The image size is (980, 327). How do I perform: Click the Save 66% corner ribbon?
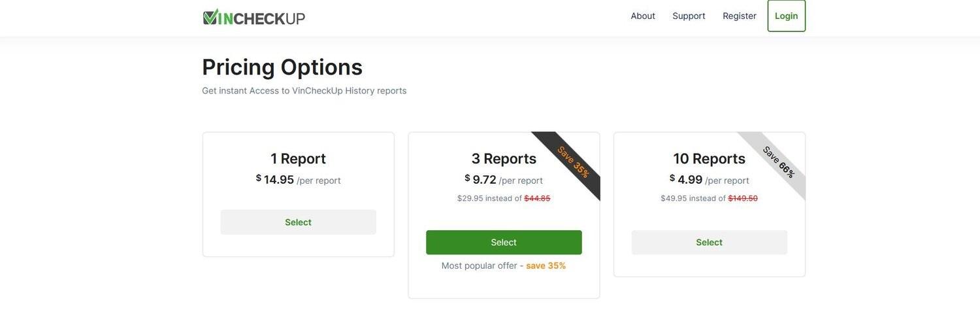point(778,162)
